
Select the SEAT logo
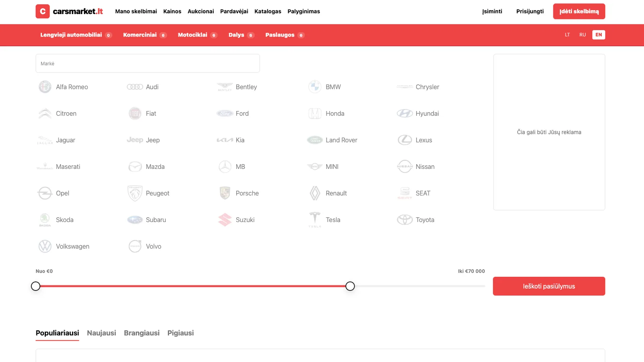click(x=405, y=193)
